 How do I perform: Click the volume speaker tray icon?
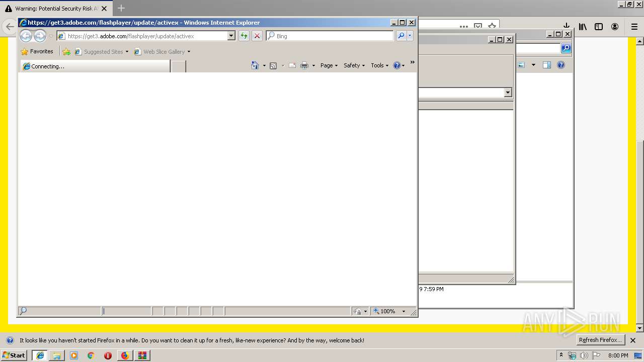(x=584, y=355)
